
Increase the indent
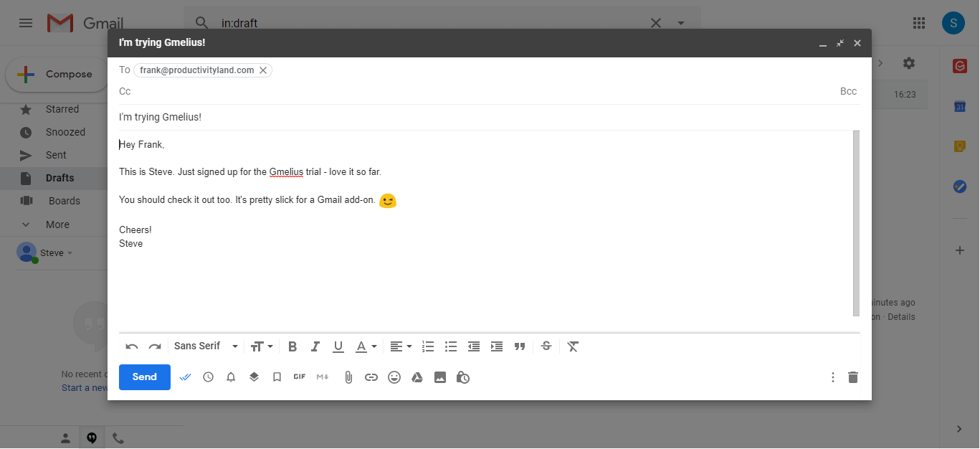click(x=497, y=346)
